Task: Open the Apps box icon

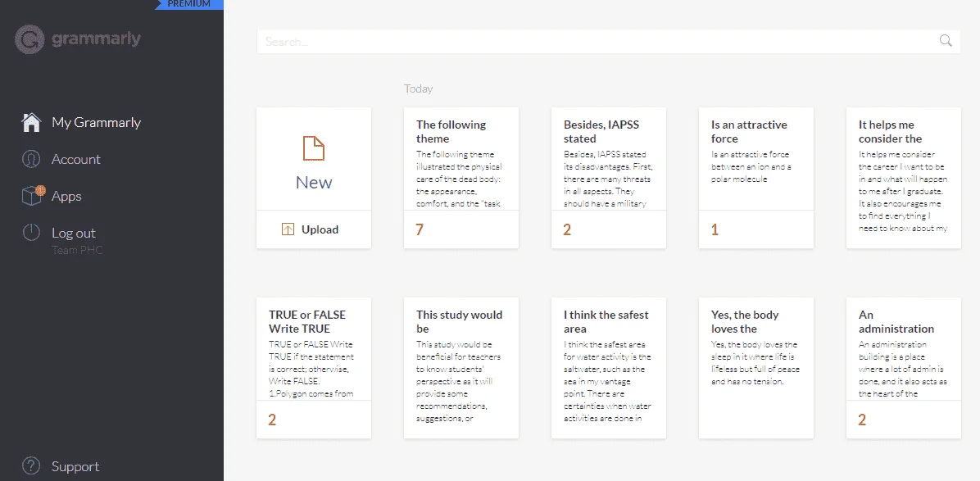Action: tap(33, 196)
